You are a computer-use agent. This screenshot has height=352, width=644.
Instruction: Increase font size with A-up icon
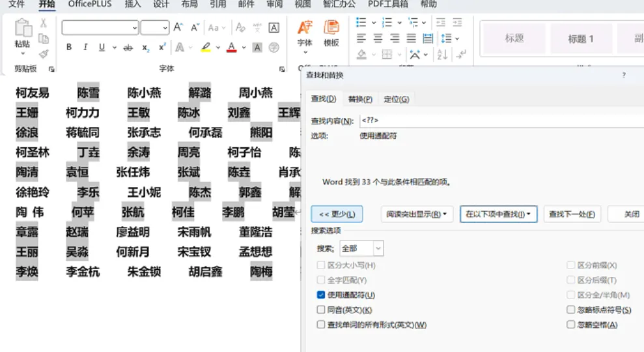178,27
